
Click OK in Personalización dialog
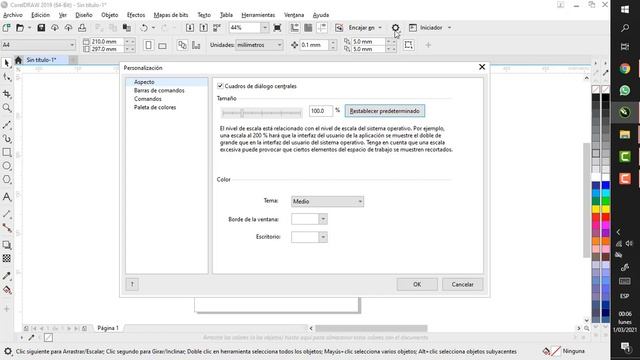tap(417, 284)
